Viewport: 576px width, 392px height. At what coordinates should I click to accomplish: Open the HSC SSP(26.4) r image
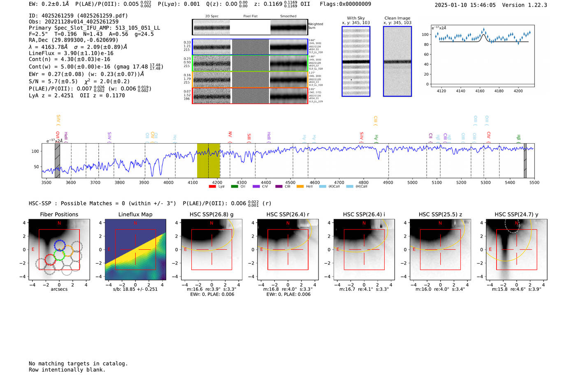pos(288,249)
